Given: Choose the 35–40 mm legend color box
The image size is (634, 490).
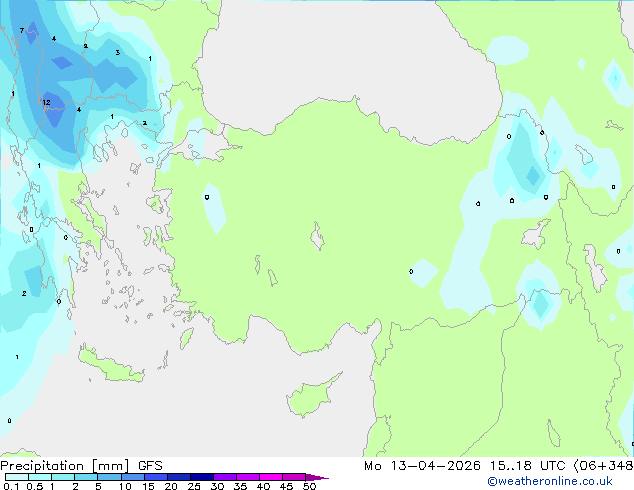Looking at the screenshot, I should coord(248,477).
